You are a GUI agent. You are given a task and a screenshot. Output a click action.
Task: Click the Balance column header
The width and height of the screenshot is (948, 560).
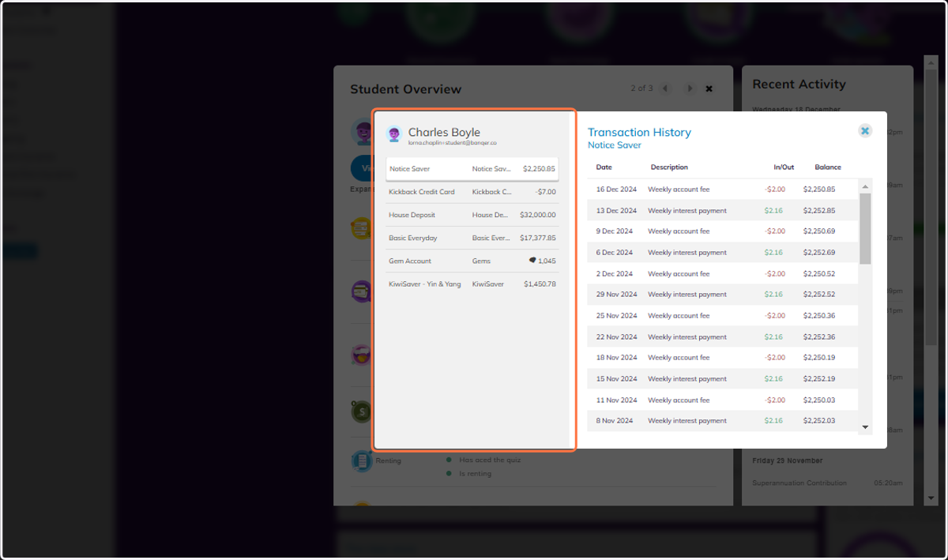pyautogui.click(x=828, y=167)
